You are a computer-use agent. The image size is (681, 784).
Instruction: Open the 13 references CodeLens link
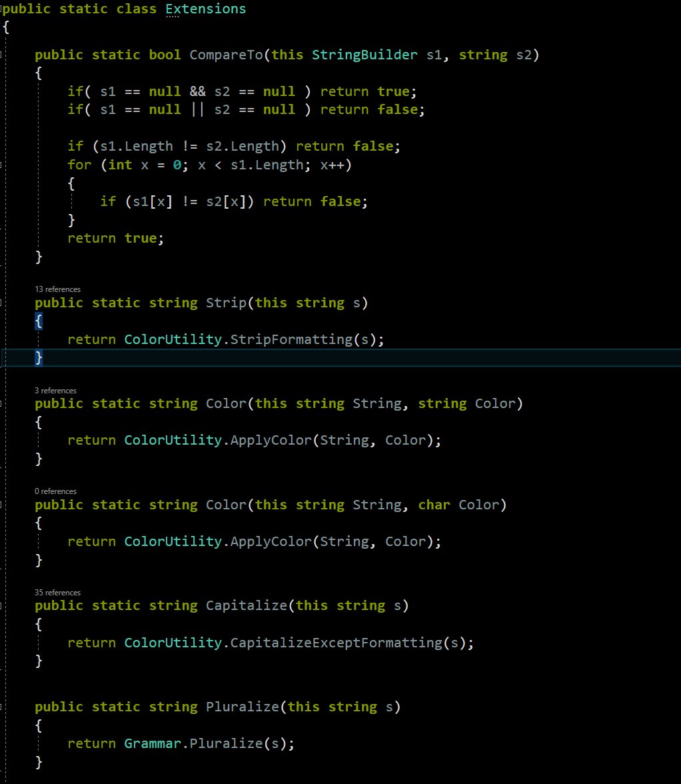(57, 289)
